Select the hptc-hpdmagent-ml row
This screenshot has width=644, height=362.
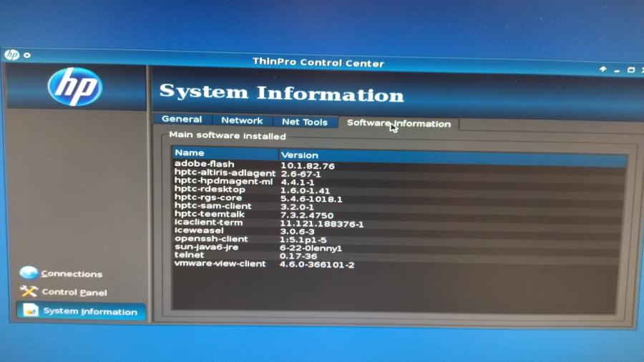(399, 182)
